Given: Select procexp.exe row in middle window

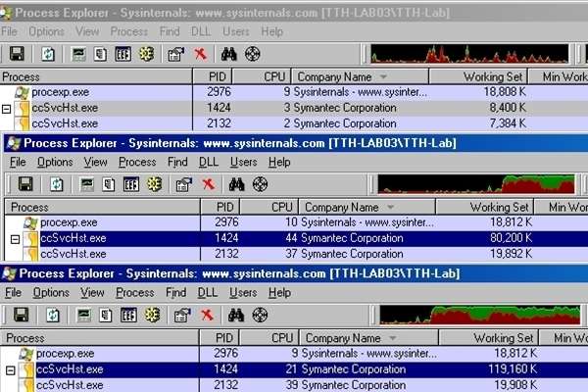Looking at the screenshot, I should coord(296,222).
